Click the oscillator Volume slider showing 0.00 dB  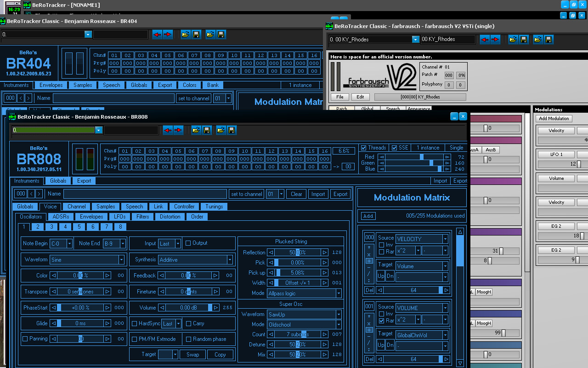(x=188, y=308)
